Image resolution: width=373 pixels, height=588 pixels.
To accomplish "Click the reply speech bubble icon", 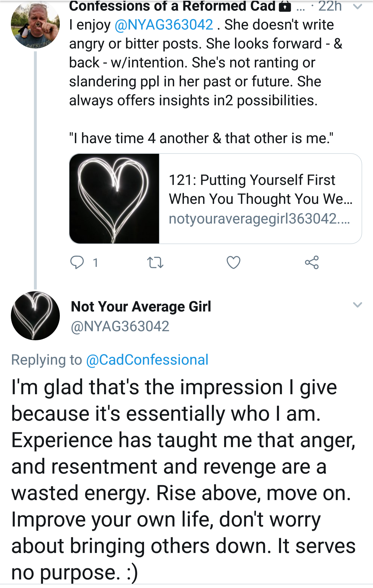I will pos(77,262).
